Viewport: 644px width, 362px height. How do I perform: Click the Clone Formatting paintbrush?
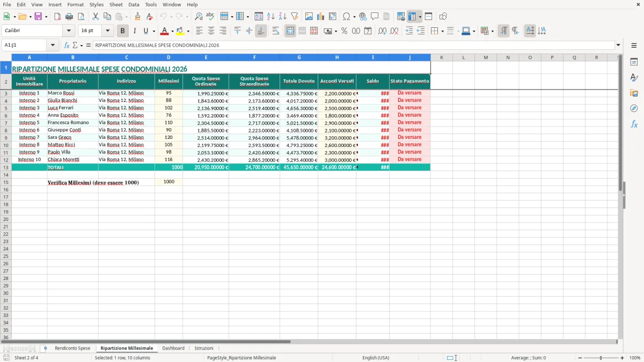pos(138,16)
